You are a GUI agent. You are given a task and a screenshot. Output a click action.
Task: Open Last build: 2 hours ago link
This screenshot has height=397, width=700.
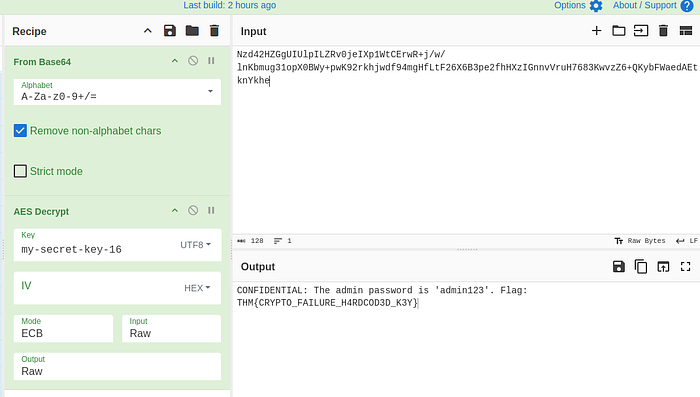click(x=229, y=5)
